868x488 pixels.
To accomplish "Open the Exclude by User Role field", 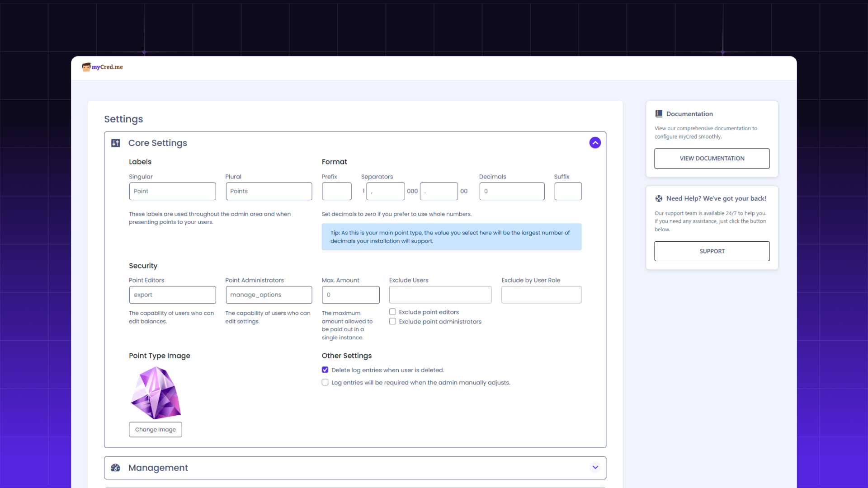I will click(541, 295).
